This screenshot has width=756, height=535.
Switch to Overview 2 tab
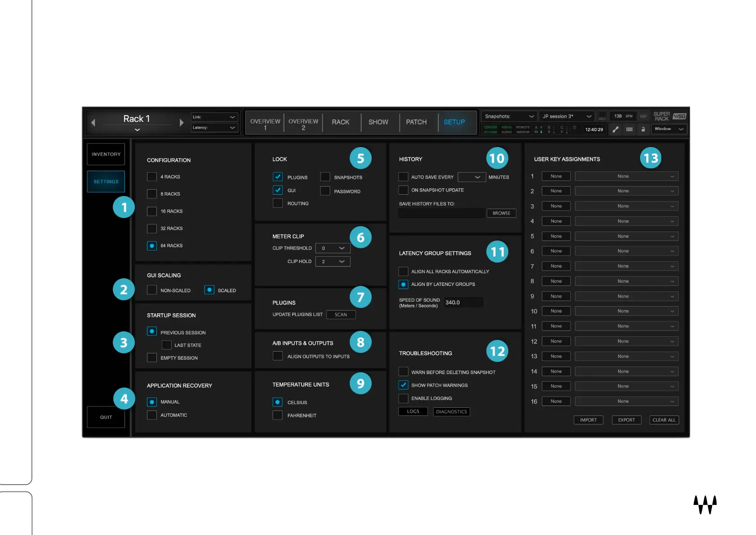pos(303,124)
